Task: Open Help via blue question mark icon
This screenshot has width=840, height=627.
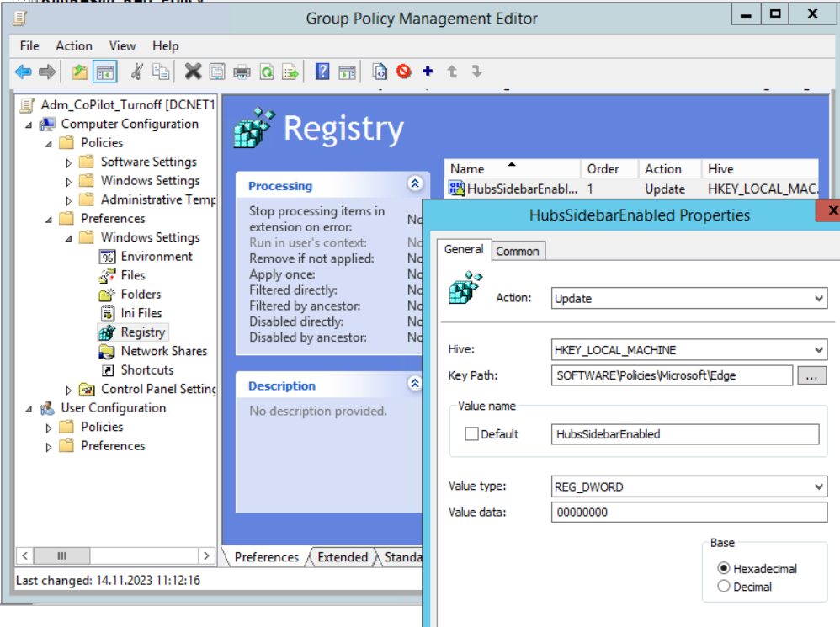Action: (x=322, y=72)
